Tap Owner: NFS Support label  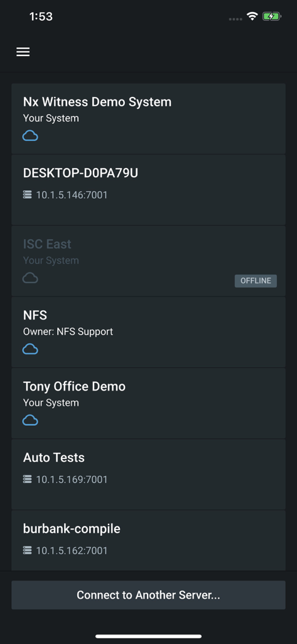coord(68,331)
